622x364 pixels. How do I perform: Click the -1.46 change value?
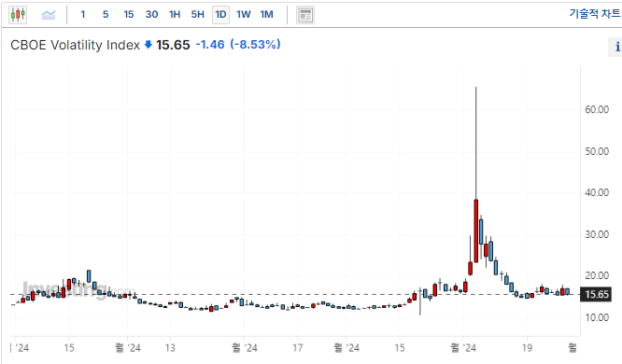210,45
